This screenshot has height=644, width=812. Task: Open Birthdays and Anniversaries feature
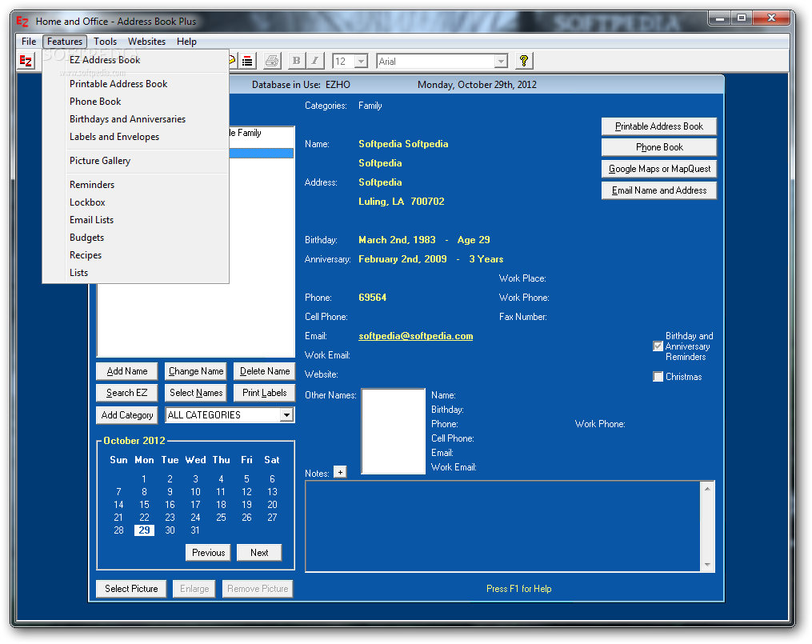[136, 119]
